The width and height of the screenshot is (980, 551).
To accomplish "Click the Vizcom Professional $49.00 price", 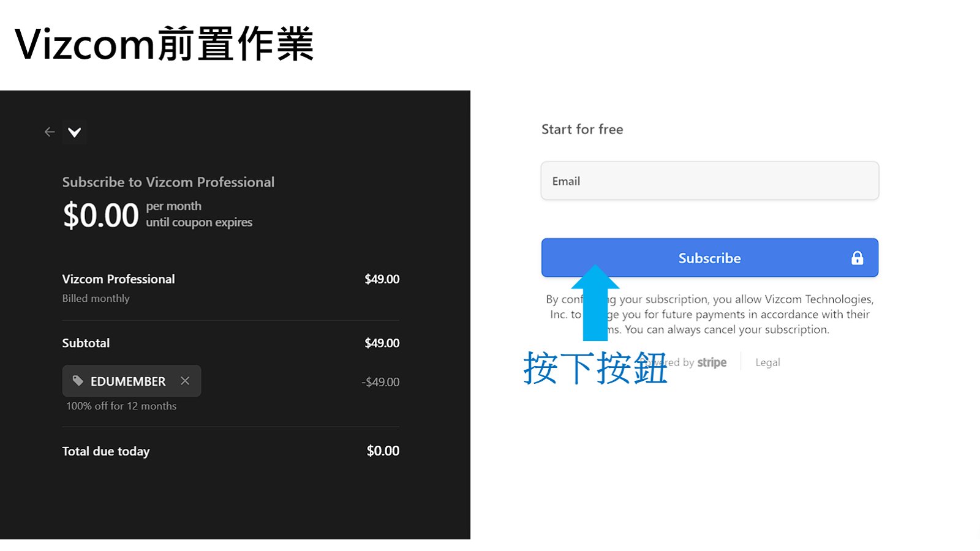I will point(382,279).
